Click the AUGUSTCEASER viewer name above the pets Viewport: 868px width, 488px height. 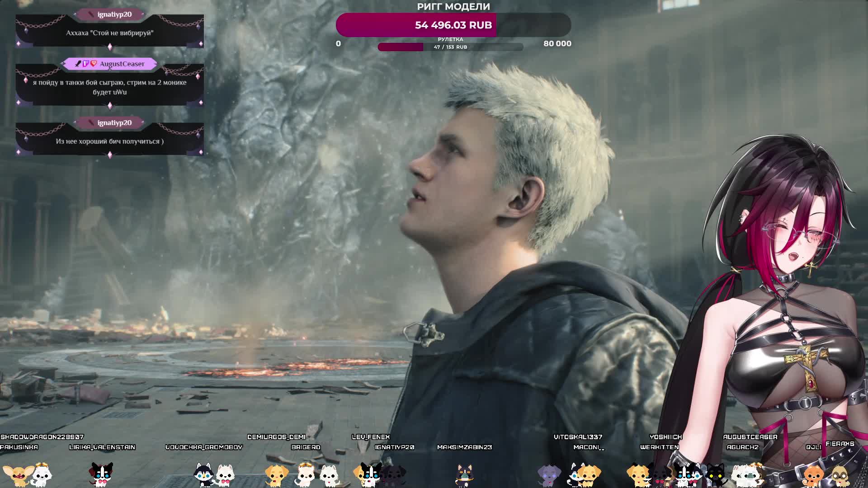pyautogui.click(x=750, y=437)
